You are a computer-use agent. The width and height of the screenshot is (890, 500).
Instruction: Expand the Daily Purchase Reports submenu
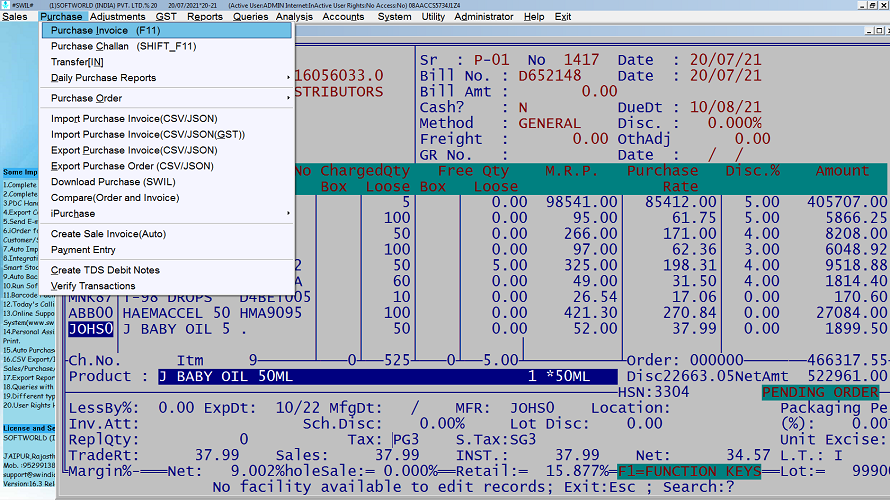point(104,78)
